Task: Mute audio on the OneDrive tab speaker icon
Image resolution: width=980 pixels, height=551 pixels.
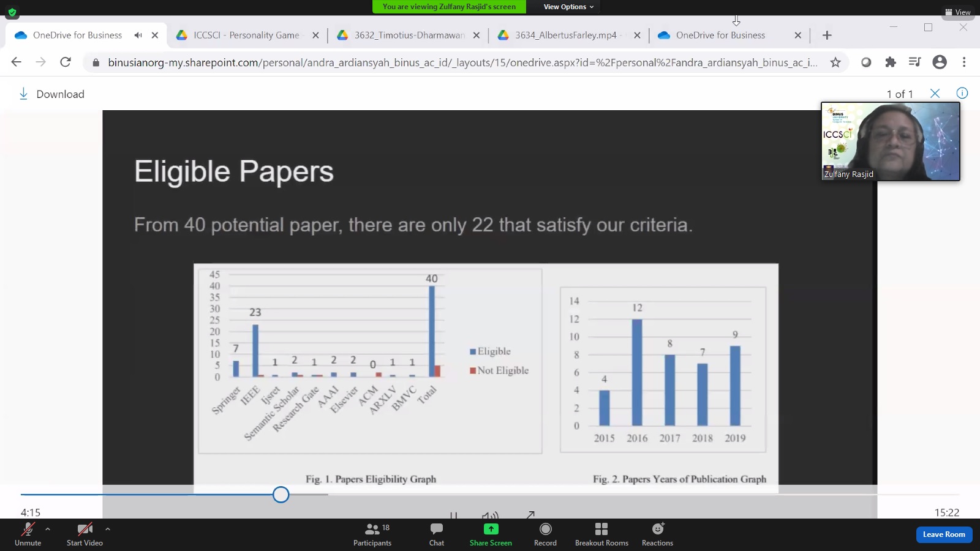Action: tap(138, 36)
